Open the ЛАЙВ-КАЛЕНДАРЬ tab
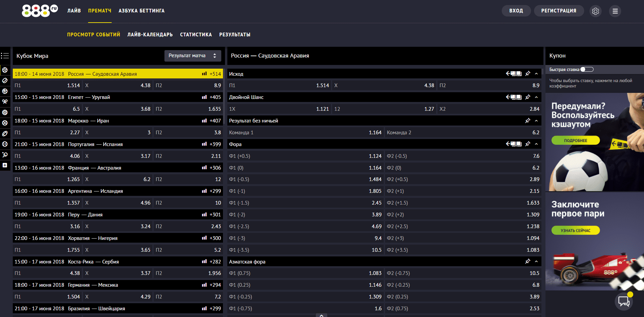The width and height of the screenshot is (644, 317). pos(150,35)
